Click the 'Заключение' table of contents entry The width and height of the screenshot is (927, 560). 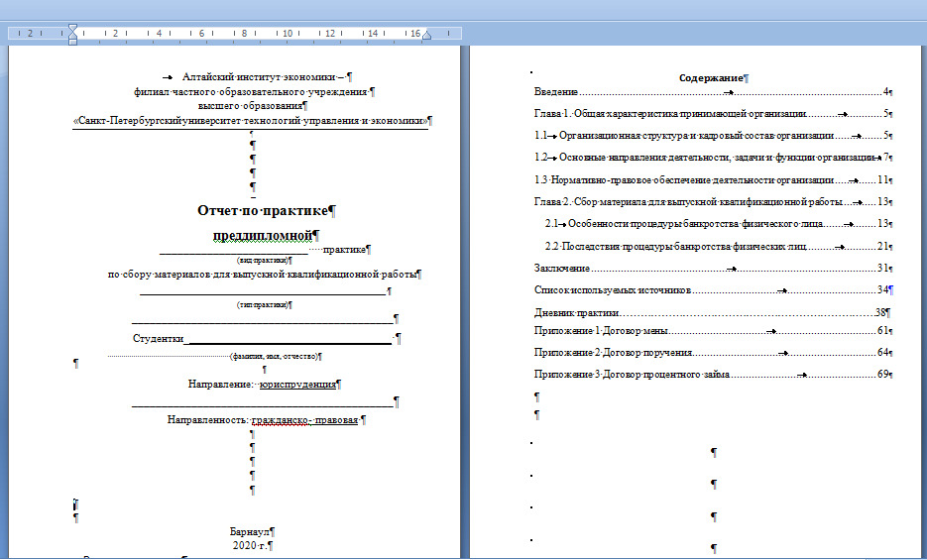[x=562, y=269]
